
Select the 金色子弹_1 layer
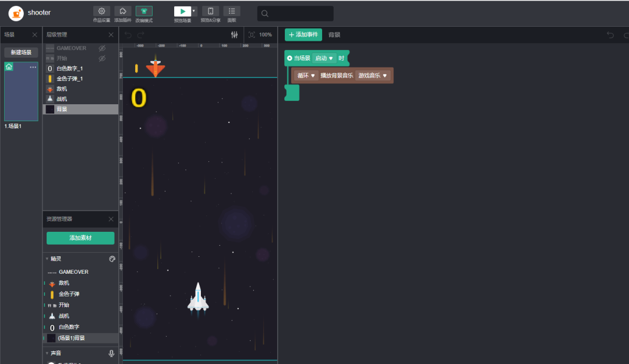pyautogui.click(x=80, y=79)
